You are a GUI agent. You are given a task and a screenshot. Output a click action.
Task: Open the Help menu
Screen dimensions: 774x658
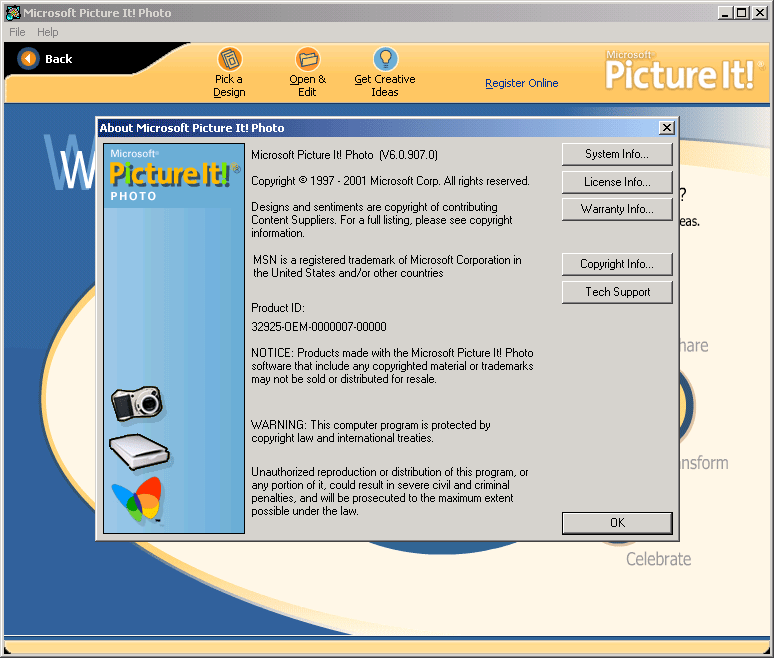coord(48,32)
